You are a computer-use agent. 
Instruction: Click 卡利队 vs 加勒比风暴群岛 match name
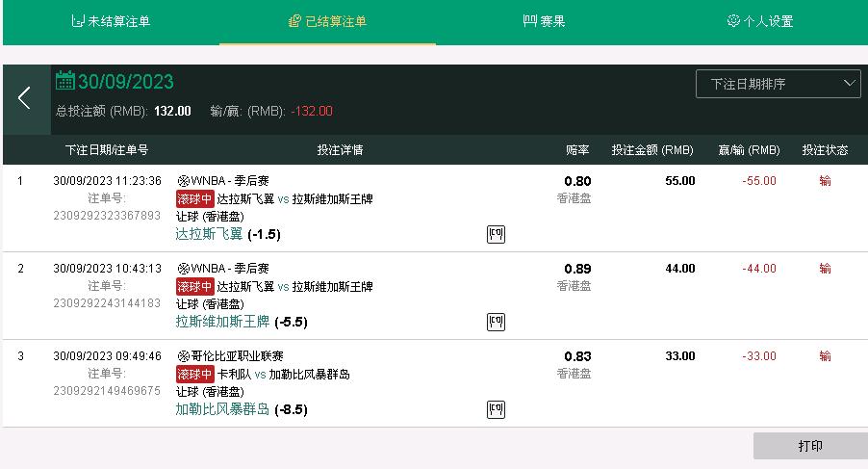click(284, 374)
